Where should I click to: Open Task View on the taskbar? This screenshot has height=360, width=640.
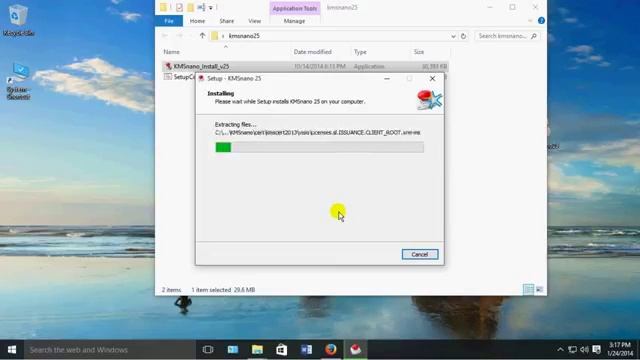[208, 350]
